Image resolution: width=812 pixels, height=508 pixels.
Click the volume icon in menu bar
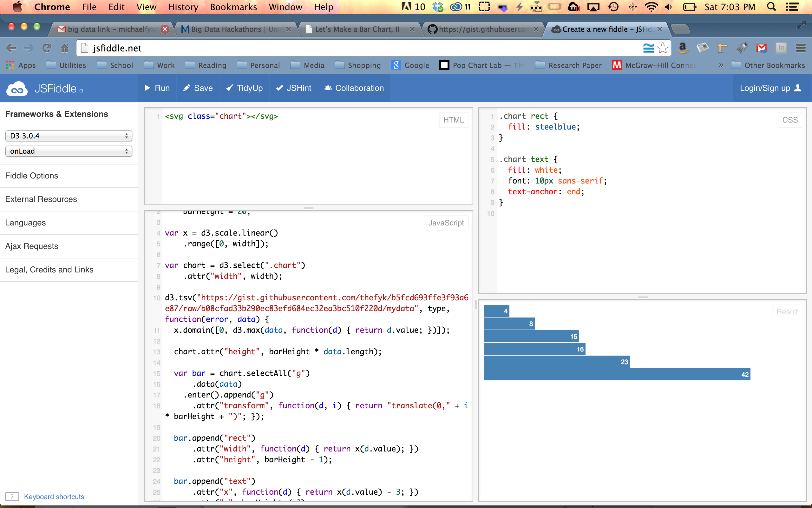pos(668,7)
